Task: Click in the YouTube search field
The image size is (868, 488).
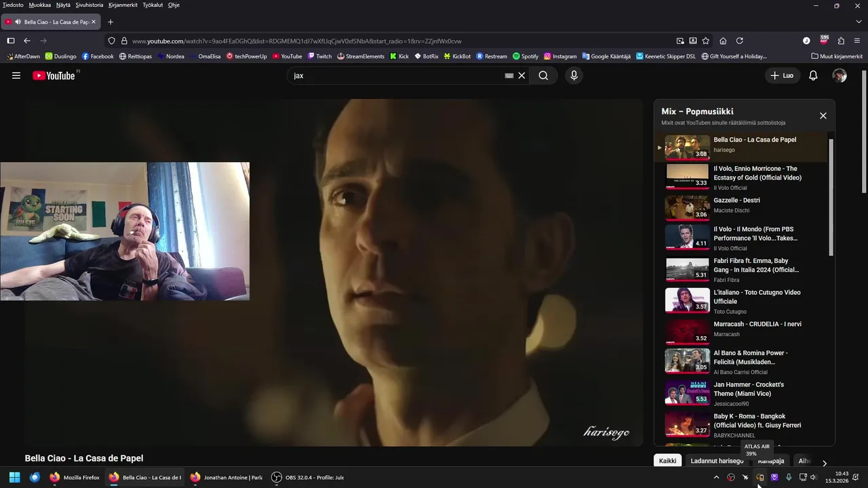Action: tap(397, 76)
